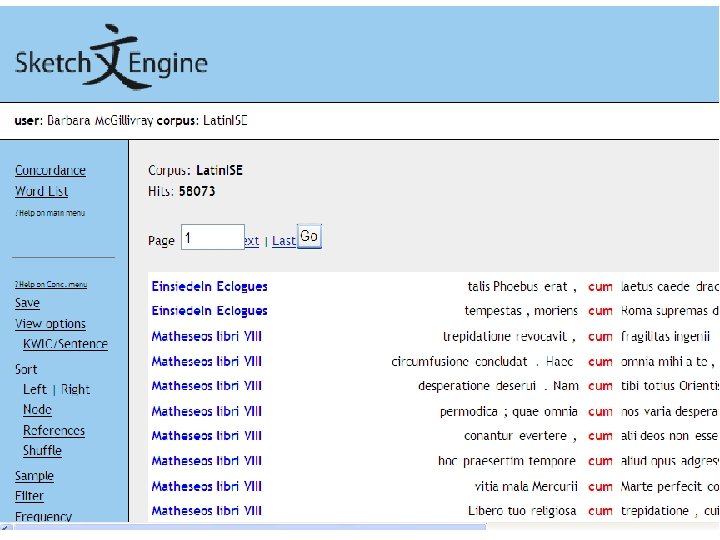Jump to the Last page
The image size is (720, 540).
click(284, 241)
